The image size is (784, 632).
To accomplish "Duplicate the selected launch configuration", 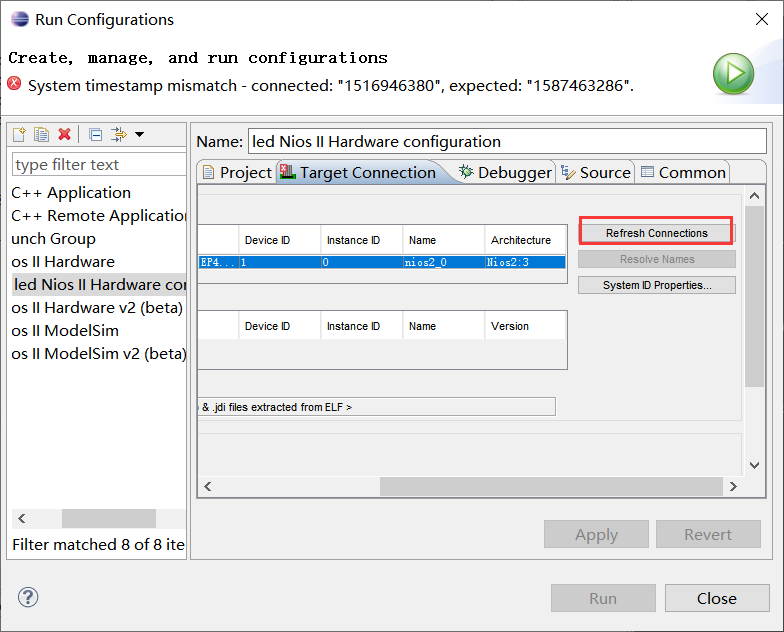I will point(41,135).
